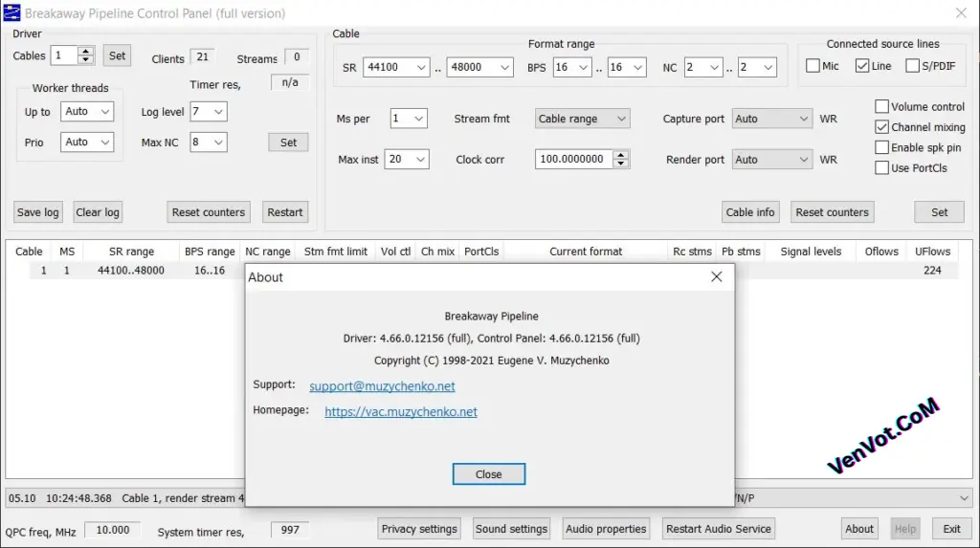Click the Clear log button
Screen dimensions: 980x548
(x=98, y=212)
